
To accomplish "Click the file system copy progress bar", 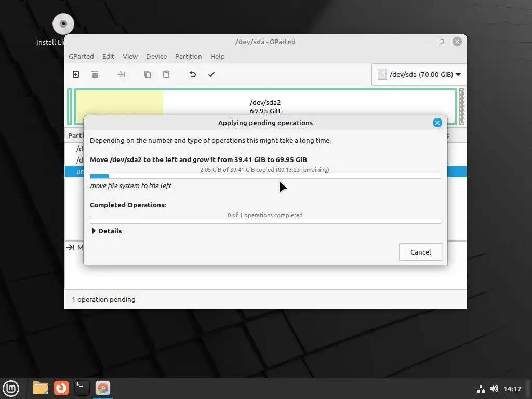I will click(265, 176).
